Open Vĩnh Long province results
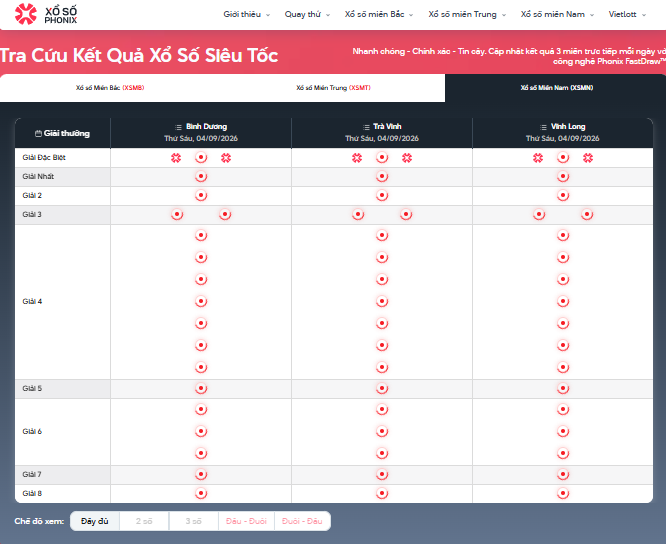 [x=568, y=127]
